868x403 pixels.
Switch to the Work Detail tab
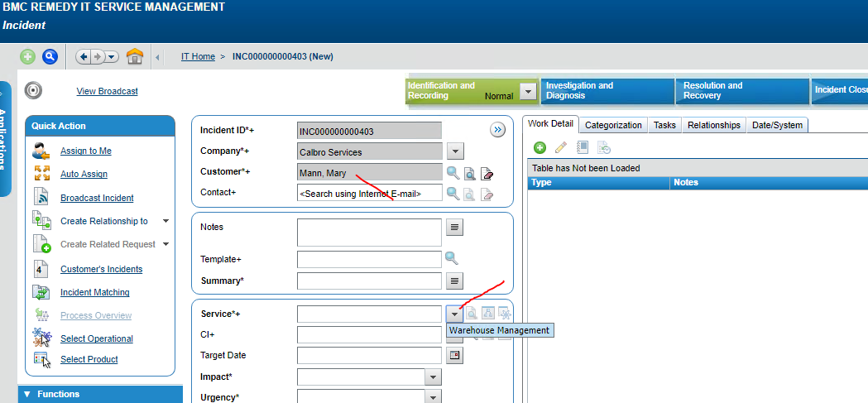(551, 124)
